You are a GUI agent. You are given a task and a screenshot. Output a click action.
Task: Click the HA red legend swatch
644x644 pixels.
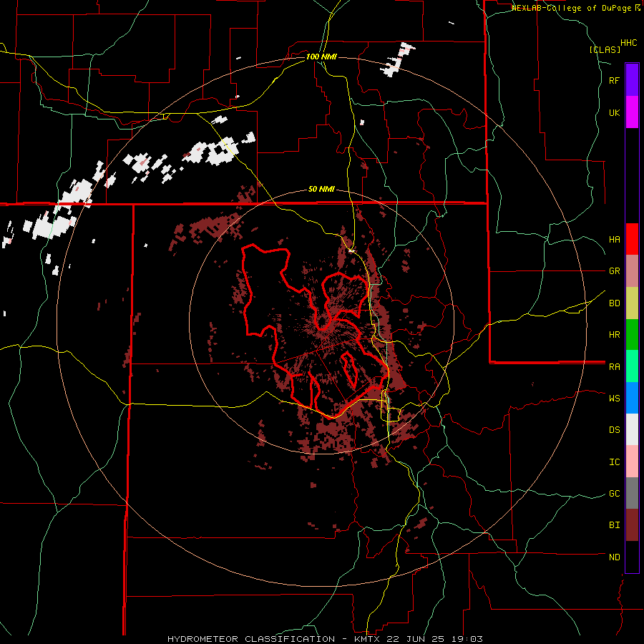tap(632, 239)
